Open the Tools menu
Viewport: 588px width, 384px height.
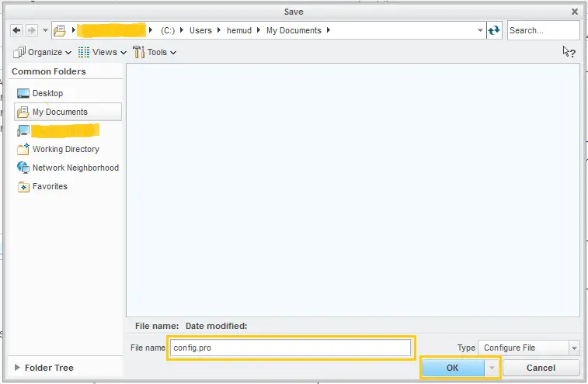155,52
